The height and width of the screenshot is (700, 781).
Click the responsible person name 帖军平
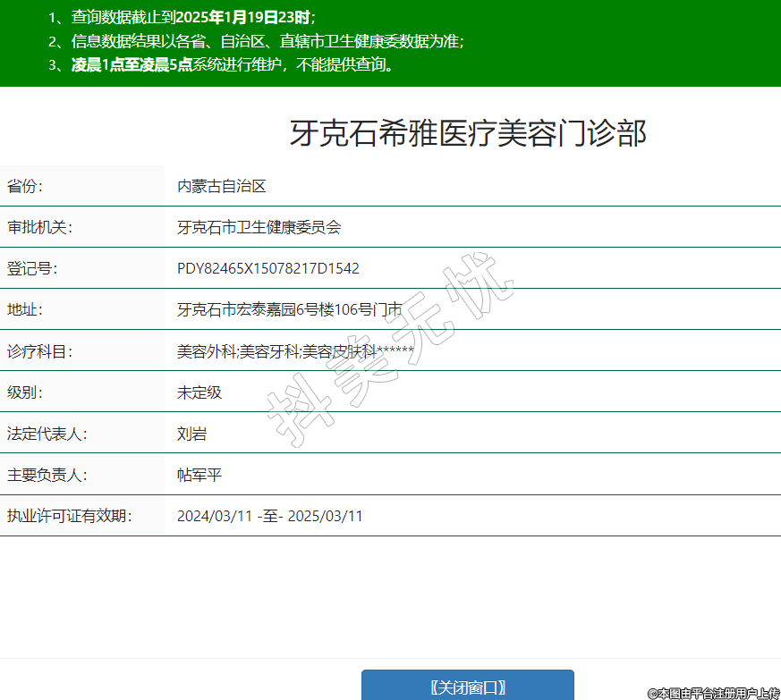point(199,475)
